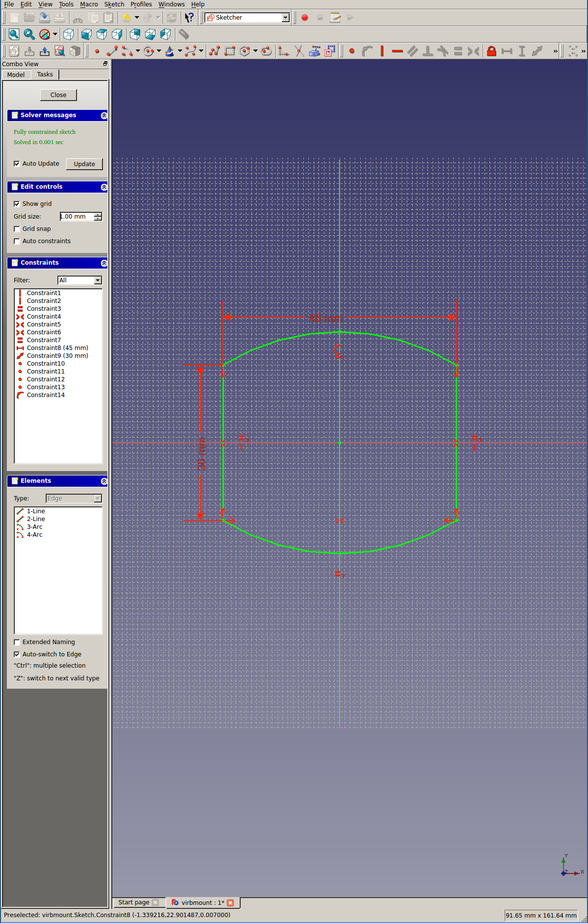Screen dimensions: 588x923
Task: Select the trim edge tool
Action: [299, 51]
